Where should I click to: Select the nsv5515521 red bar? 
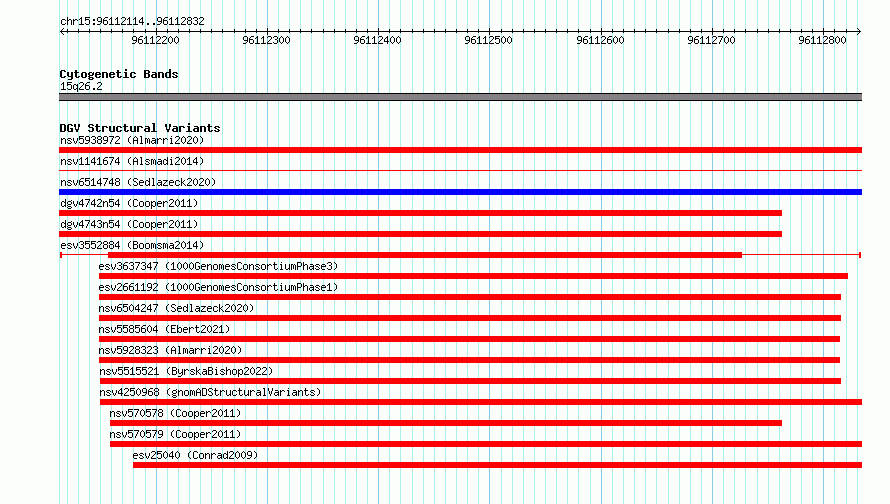471,381
